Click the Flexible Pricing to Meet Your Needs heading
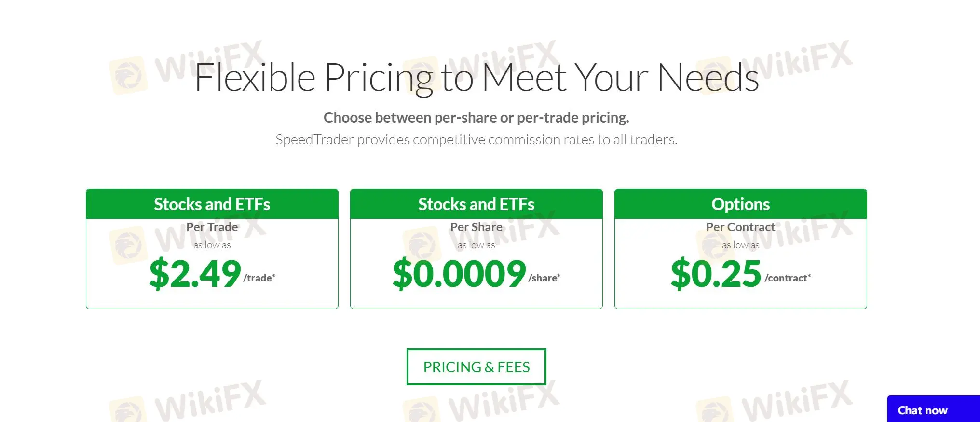 tap(476, 78)
